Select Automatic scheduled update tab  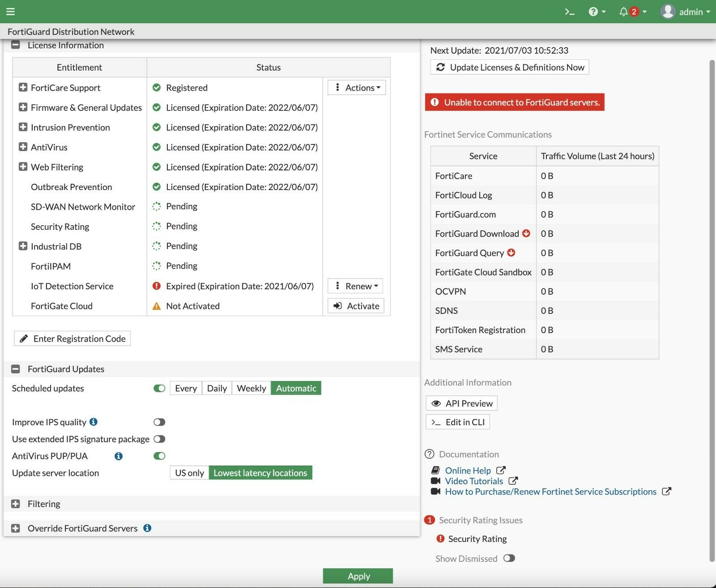click(x=296, y=388)
